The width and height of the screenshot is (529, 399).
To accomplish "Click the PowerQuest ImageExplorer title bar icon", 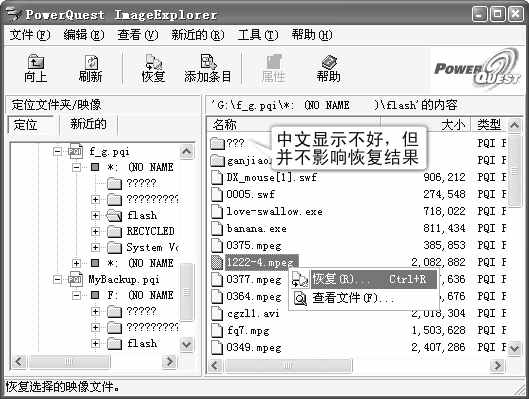I will pos(14,13).
